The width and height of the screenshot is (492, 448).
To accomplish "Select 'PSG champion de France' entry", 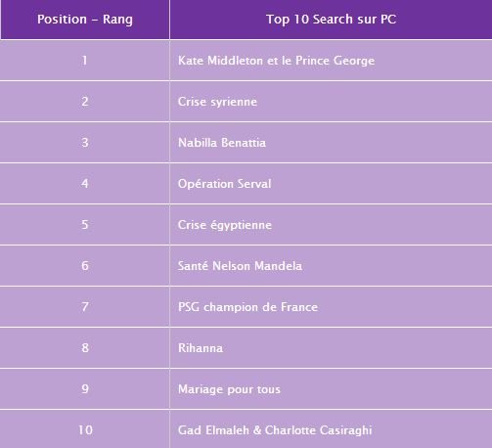I will [247, 307].
